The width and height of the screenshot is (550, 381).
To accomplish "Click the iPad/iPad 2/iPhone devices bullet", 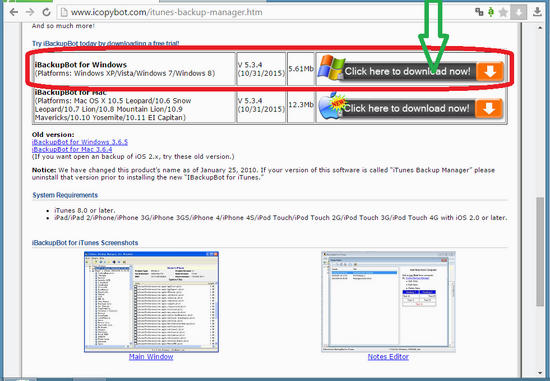I will coord(281,218).
